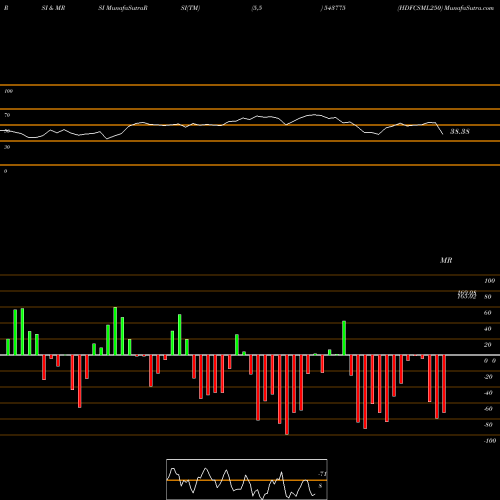
Task: Open the mini line chart thumbnail at bottom
Action: 247,479
